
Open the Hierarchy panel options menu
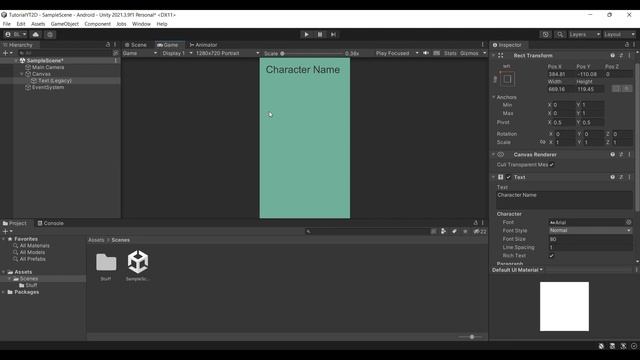(x=115, y=44)
